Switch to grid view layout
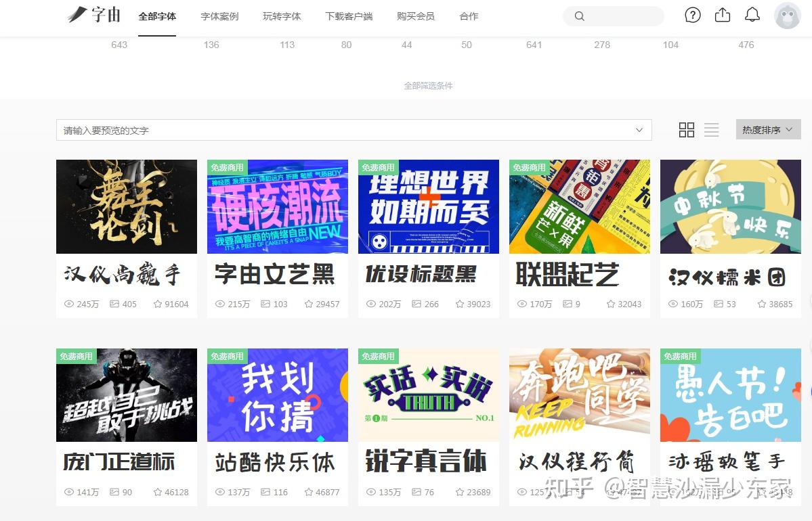This screenshot has height=521, width=812. 686,130
